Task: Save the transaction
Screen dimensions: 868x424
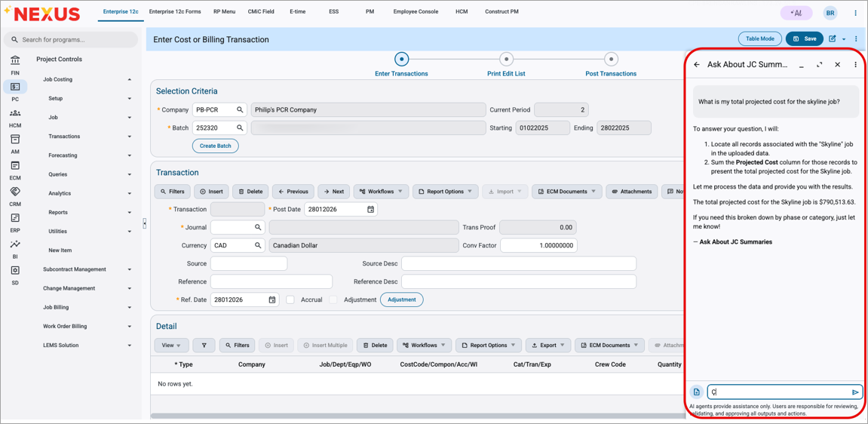Action: (805, 38)
